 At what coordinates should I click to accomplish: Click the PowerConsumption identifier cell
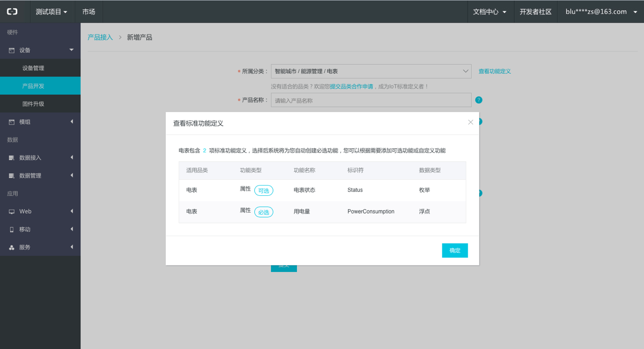click(371, 212)
